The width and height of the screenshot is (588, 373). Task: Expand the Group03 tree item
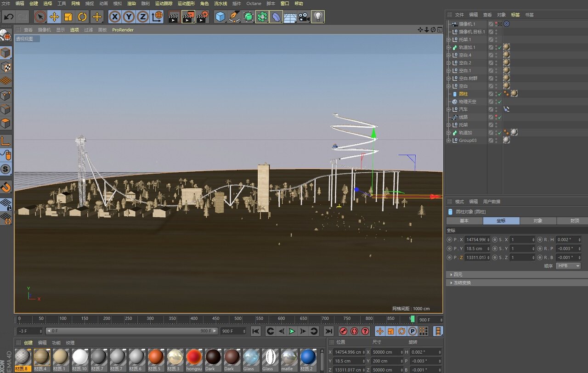coord(449,141)
